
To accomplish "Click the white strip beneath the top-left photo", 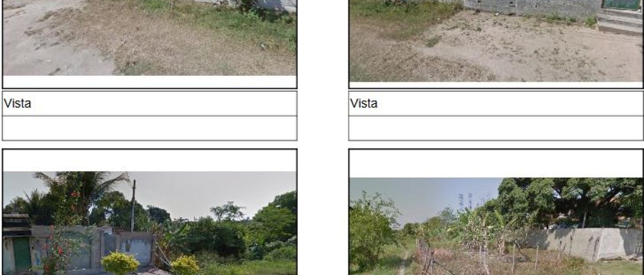I will coord(150,81).
